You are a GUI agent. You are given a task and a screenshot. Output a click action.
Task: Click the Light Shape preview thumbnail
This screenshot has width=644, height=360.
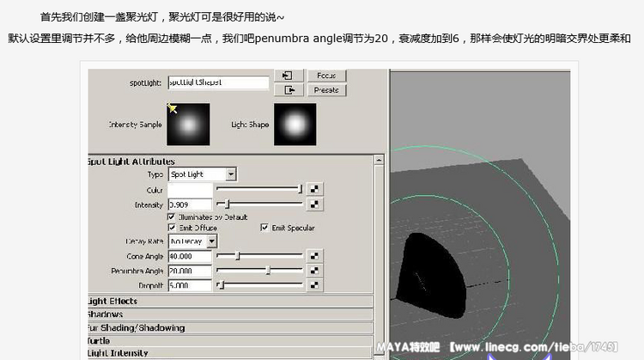tap(295, 125)
